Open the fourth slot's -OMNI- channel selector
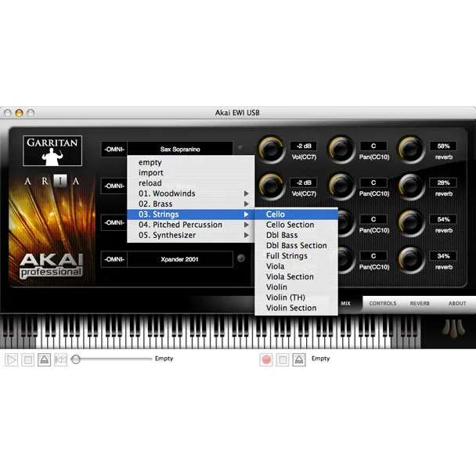Viewport: 476px width, 476px height. pos(114,259)
